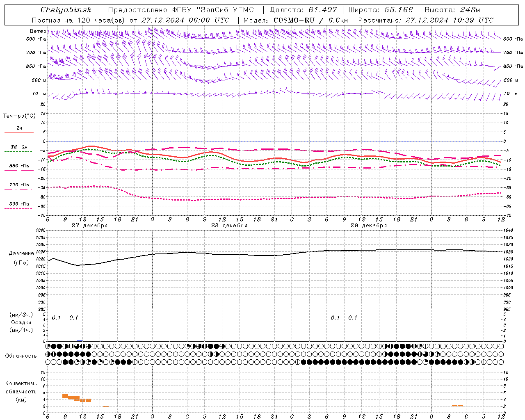Click the '850 гПа' temperature legend entry

pyautogui.click(x=19, y=166)
